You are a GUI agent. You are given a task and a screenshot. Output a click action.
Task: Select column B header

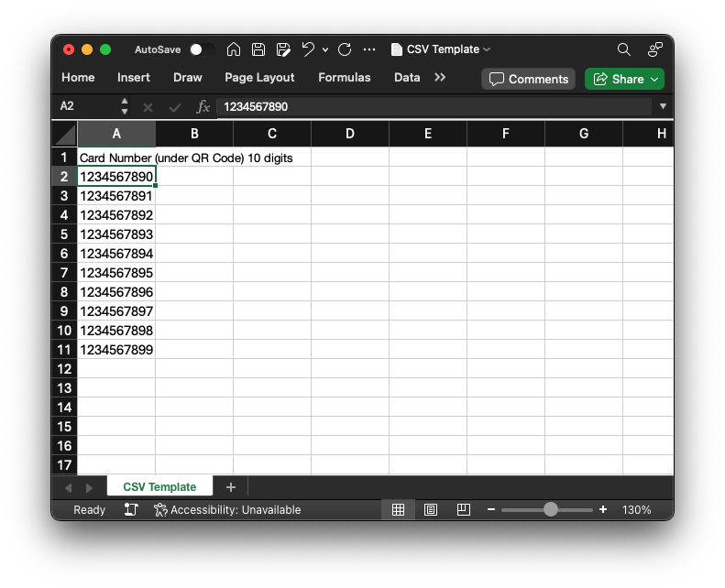coord(194,134)
